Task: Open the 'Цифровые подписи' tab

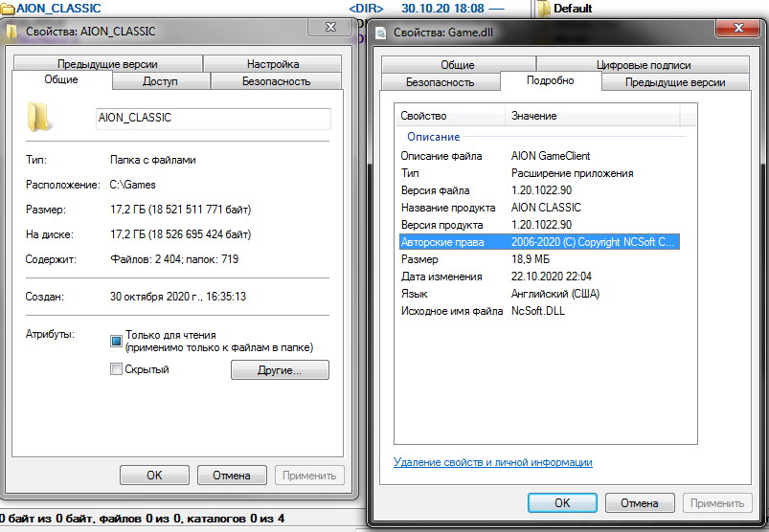Action: click(x=644, y=65)
